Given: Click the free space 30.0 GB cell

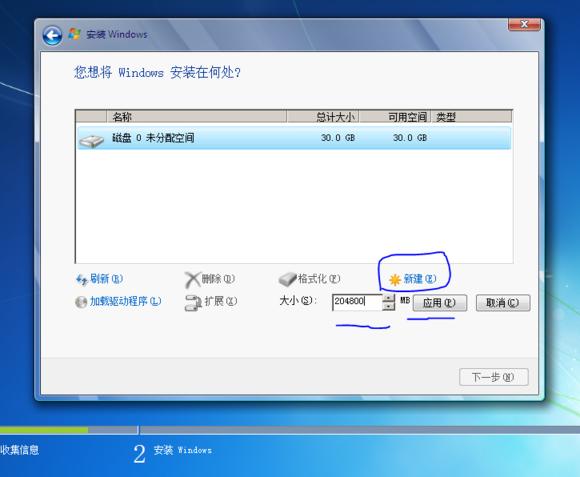Looking at the screenshot, I should click(410, 138).
